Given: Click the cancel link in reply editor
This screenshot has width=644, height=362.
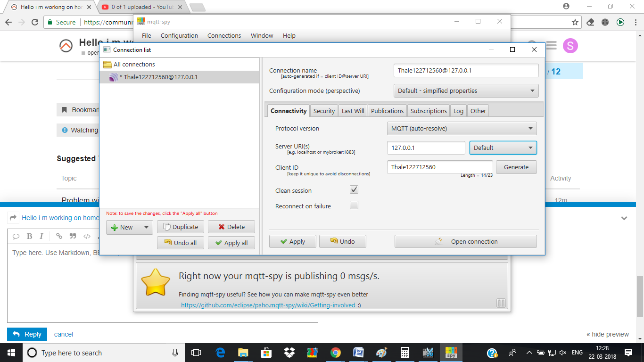Looking at the screenshot, I should click(64, 334).
